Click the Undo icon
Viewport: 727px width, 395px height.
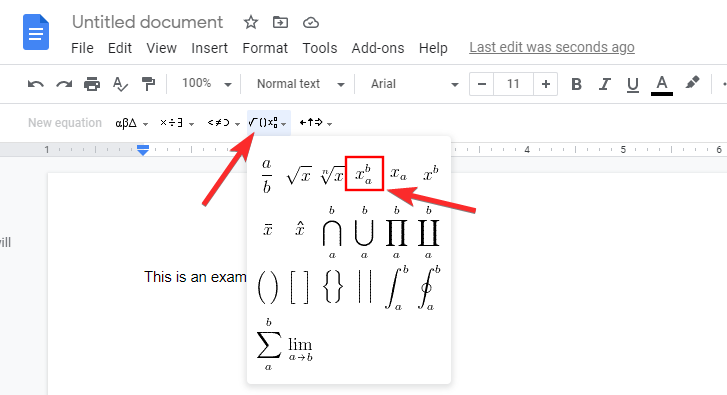(36, 84)
